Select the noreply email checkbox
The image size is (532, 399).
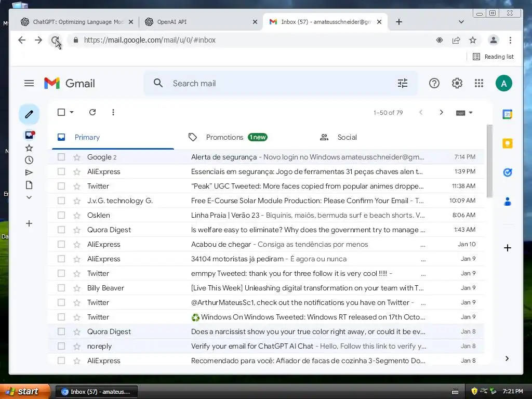coord(61,346)
